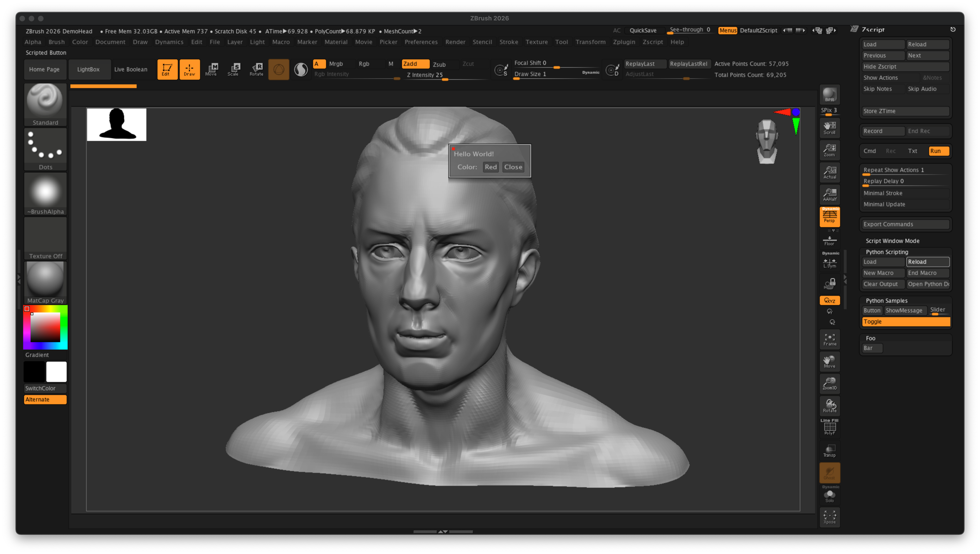This screenshot has height=554, width=980.
Task: Toggle Live Boolean
Action: point(131,69)
